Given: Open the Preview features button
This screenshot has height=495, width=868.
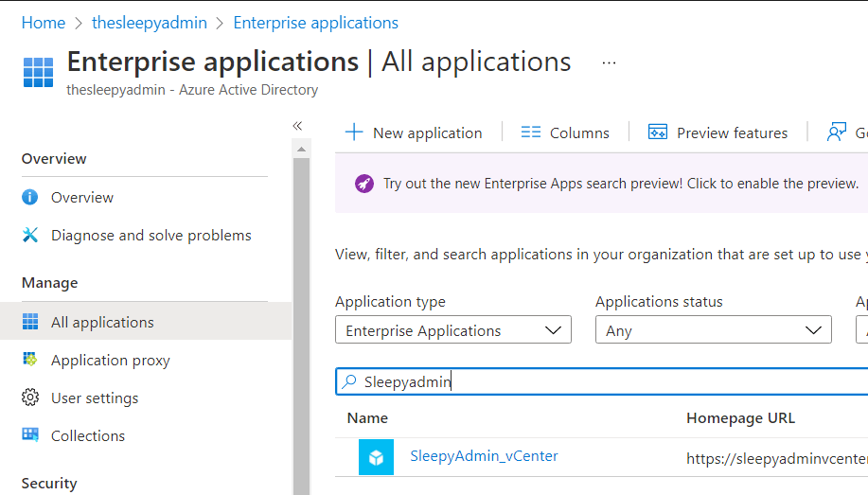Looking at the screenshot, I should coord(717,133).
